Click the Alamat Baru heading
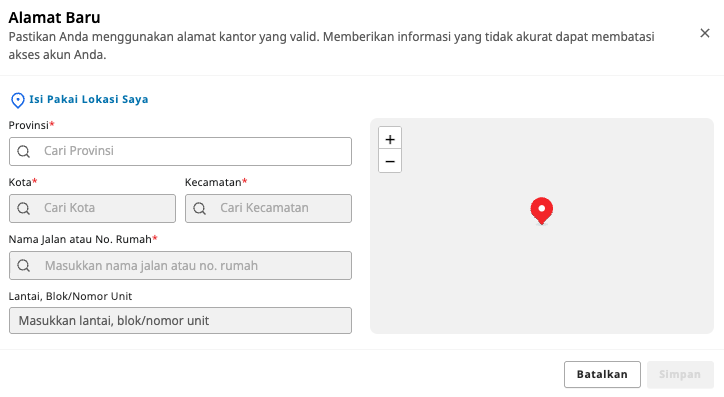This screenshot has width=724, height=397. point(54,18)
